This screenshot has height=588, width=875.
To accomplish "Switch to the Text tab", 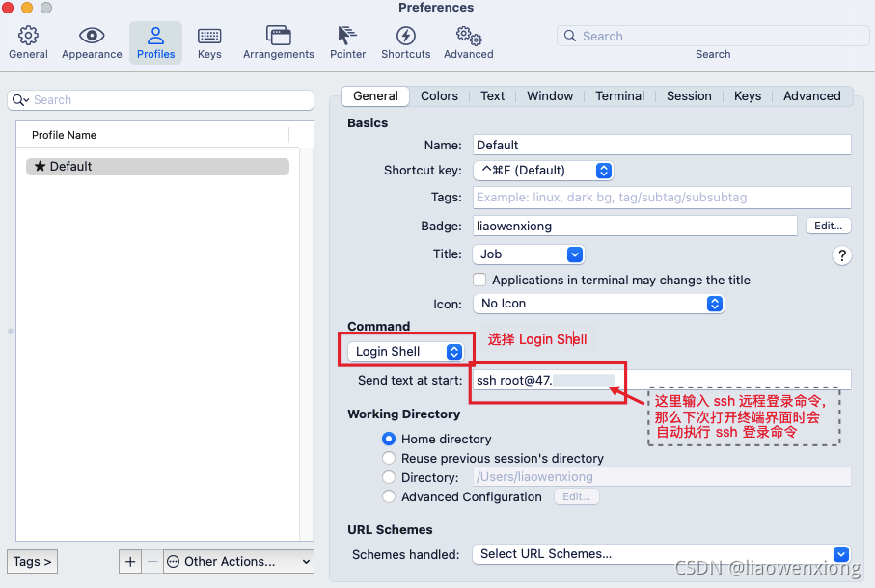I will (x=492, y=95).
